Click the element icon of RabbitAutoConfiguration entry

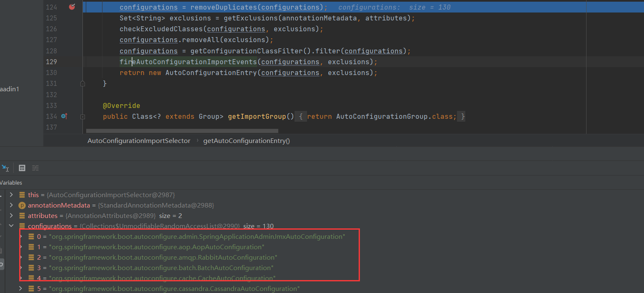pyautogui.click(x=31, y=258)
